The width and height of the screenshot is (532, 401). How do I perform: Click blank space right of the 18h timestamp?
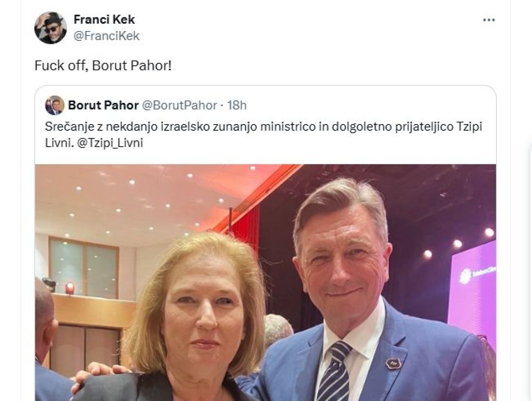pos(368,105)
